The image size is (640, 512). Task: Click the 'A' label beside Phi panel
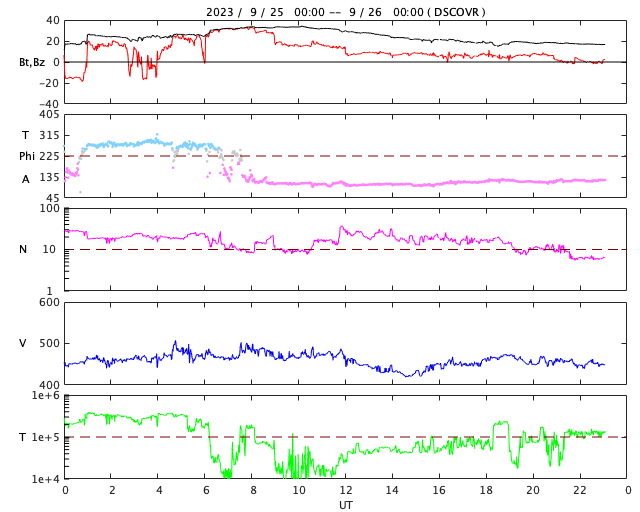coord(26,179)
